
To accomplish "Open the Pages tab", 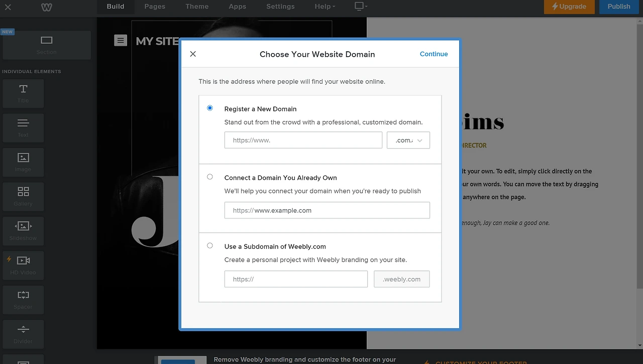I will (155, 7).
